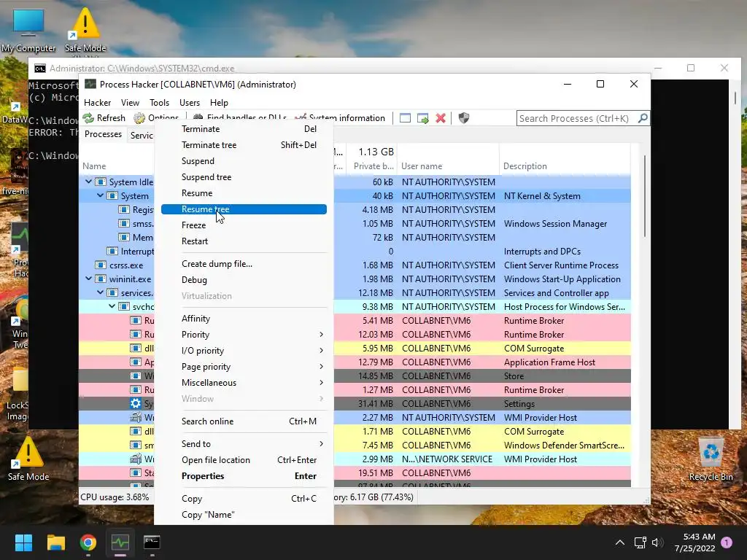Click WMI Provider Host 2.27 MB process icon
The image size is (747, 560).
(x=136, y=418)
